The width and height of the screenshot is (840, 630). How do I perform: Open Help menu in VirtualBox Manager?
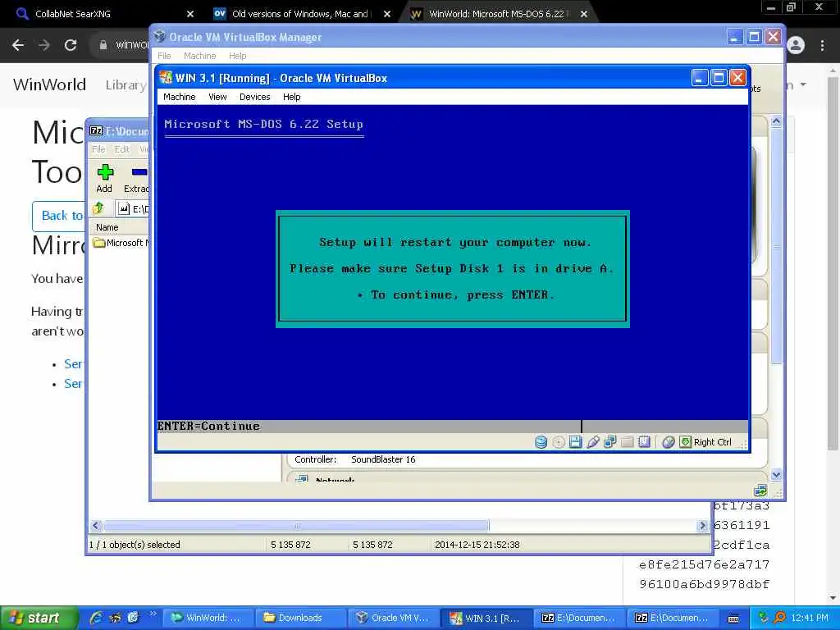(x=237, y=56)
